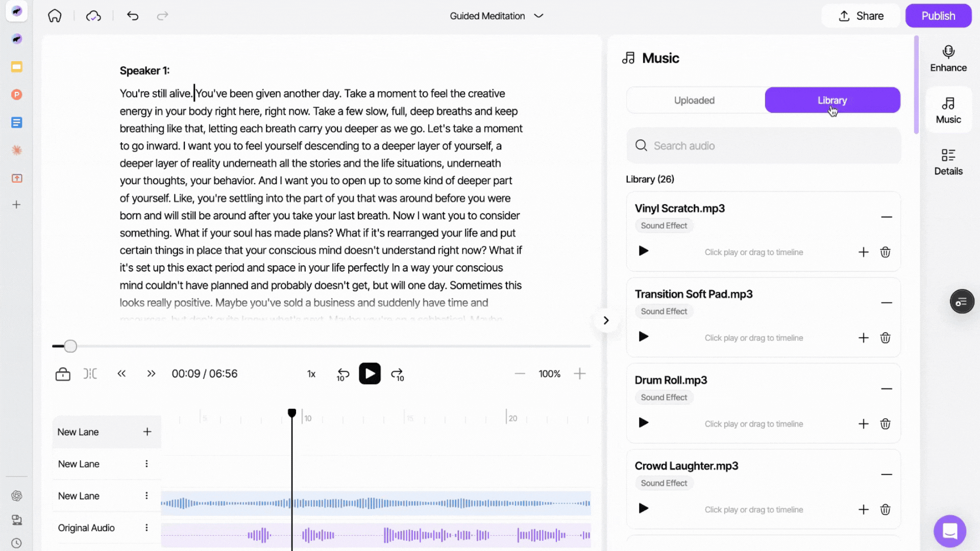Screen dimensions: 980x551
Task: Skip back 10 seconds
Action: (343, 374)
